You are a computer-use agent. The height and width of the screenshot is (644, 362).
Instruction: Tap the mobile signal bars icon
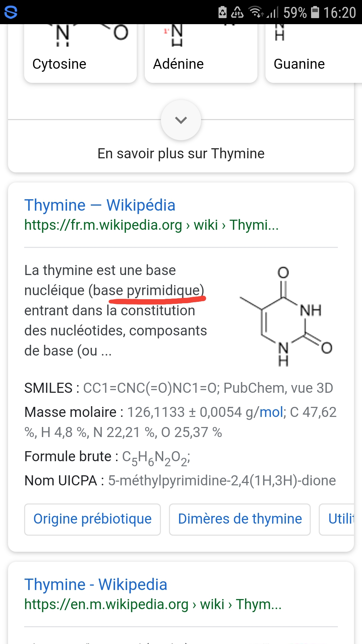coord(273,13)
